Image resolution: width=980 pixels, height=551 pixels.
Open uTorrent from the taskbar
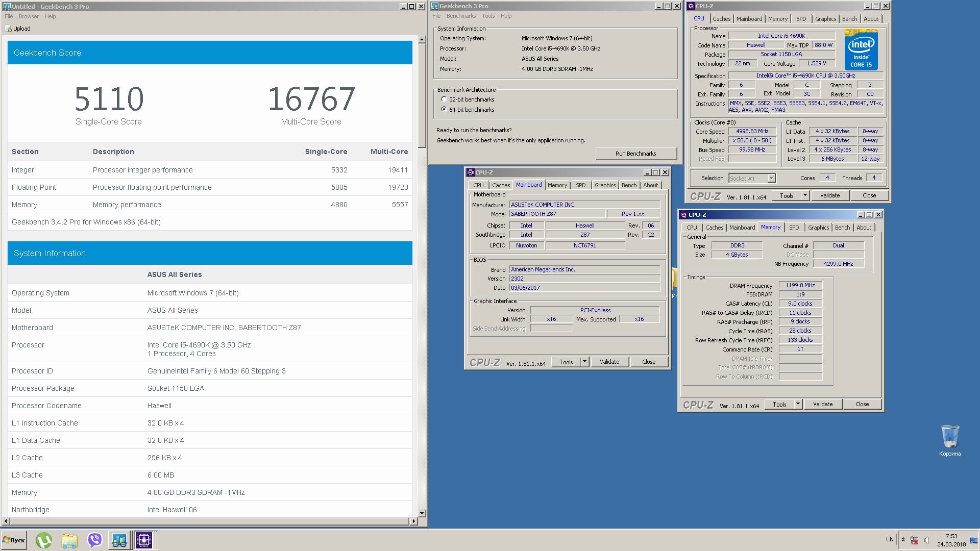click(44, 540)
